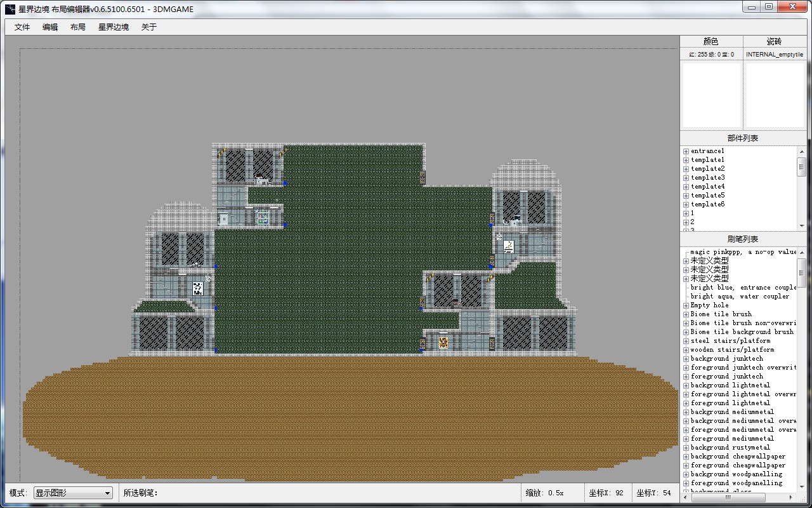Select the 'Biome tile background brush' row

[x=742, y=332]
